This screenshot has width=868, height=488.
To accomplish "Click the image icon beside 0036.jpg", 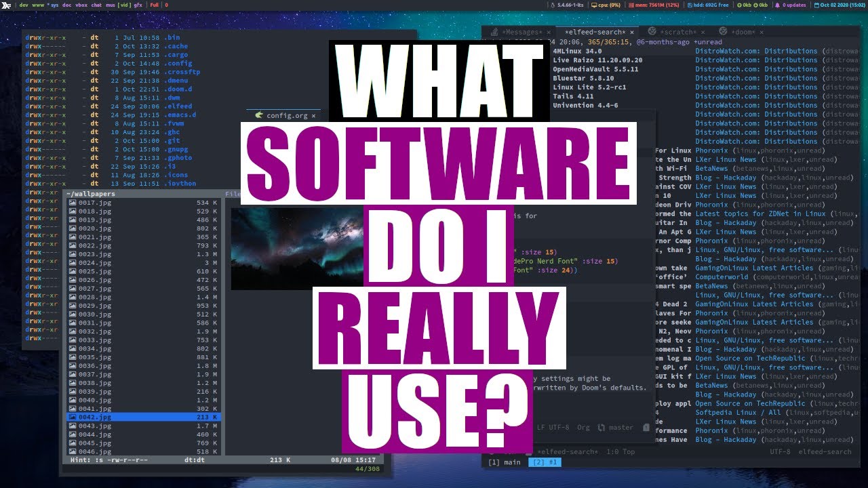I will coord(73,366).
